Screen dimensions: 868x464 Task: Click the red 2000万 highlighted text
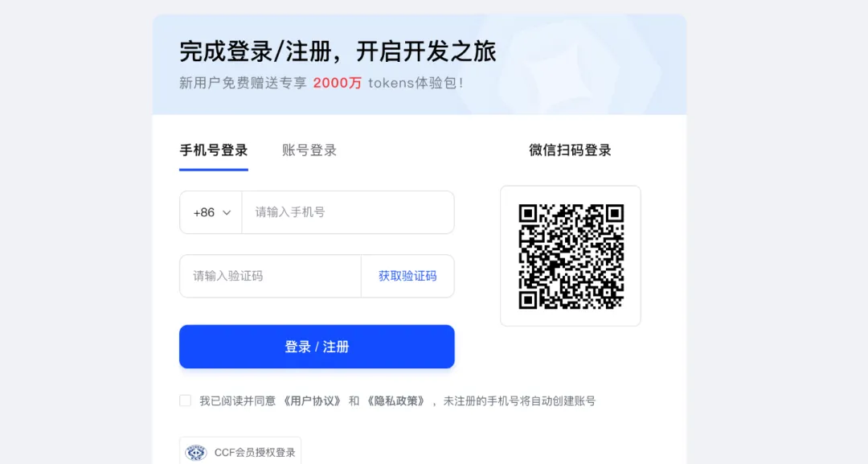click(x=337, y=83)
